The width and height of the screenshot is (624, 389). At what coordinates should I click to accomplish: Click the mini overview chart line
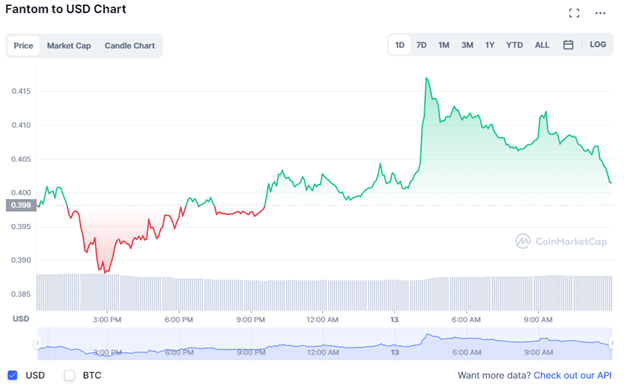pos(324,346)
